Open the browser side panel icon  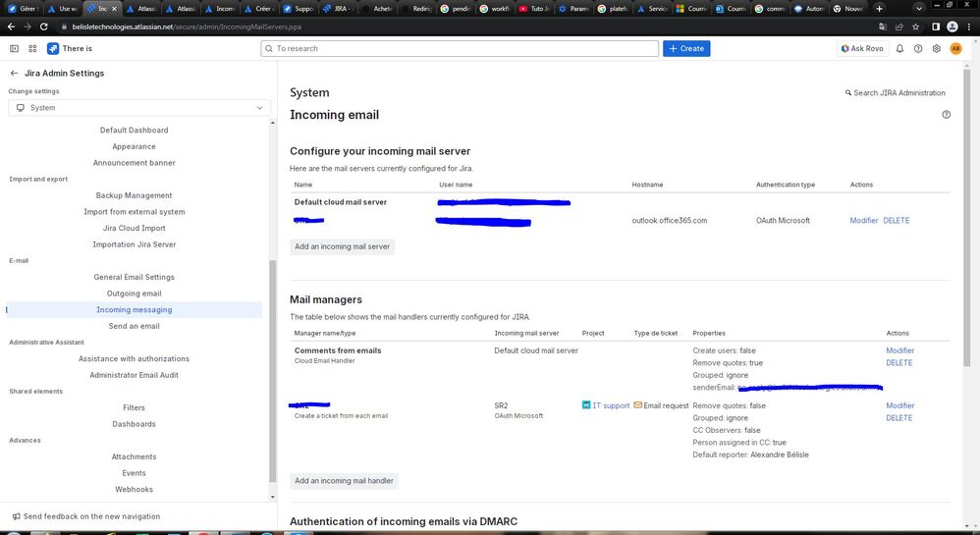[936, 27]
